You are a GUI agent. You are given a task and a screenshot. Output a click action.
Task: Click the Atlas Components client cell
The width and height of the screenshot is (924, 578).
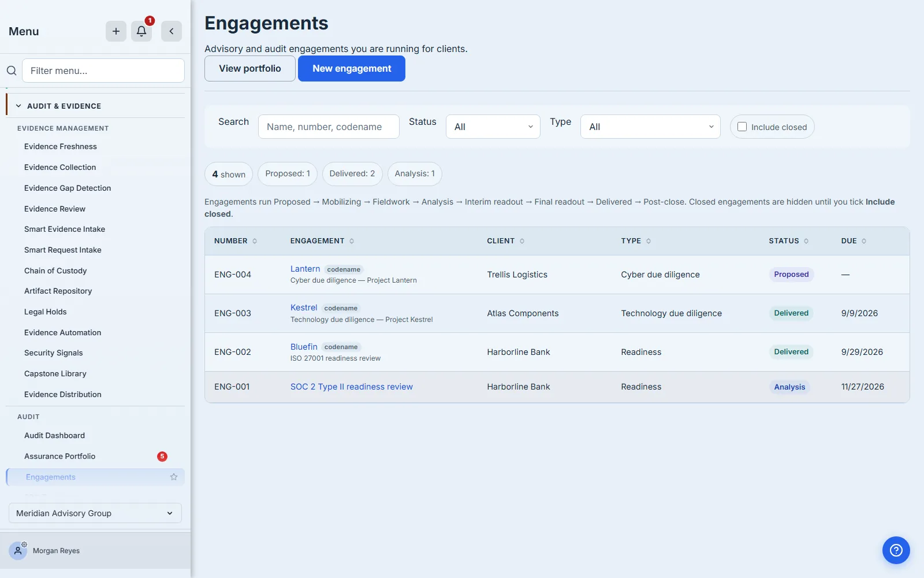[523, 313]
